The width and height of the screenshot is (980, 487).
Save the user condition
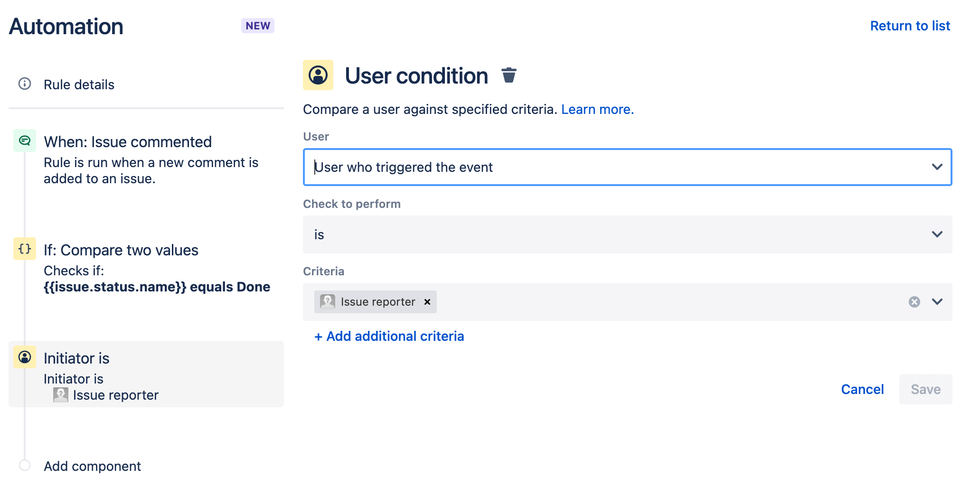point(925,389)
